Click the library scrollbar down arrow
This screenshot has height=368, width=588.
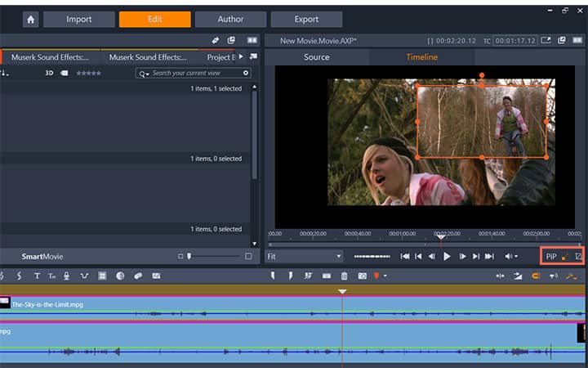(x=255, y=244)
